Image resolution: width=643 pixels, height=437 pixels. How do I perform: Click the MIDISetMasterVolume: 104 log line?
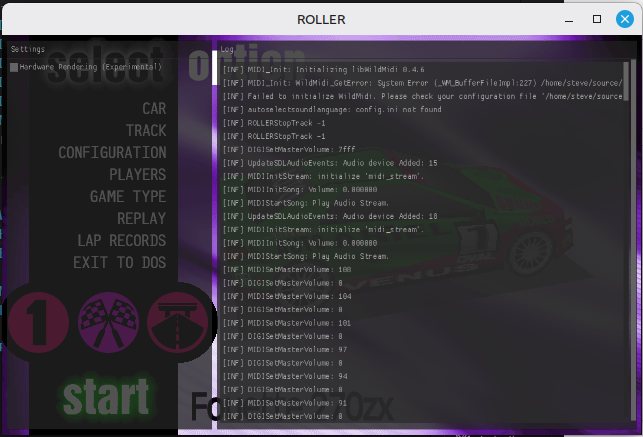coord(287,296)
